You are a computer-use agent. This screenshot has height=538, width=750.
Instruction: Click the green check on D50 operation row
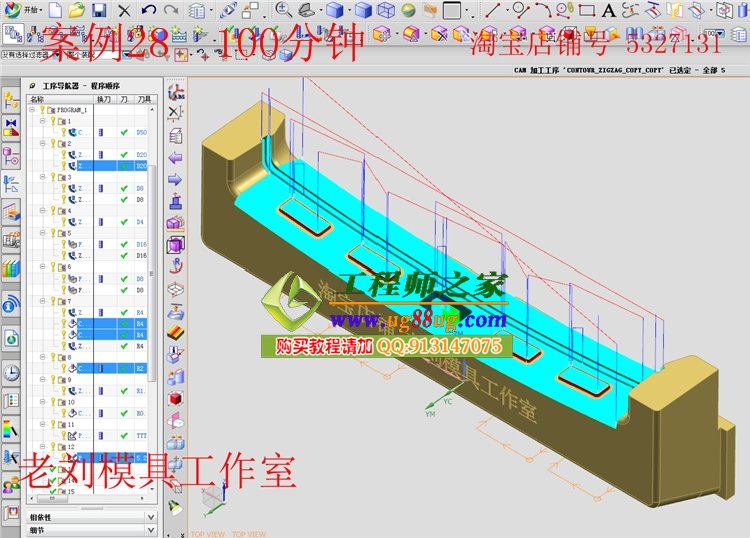tap(123, 132)
